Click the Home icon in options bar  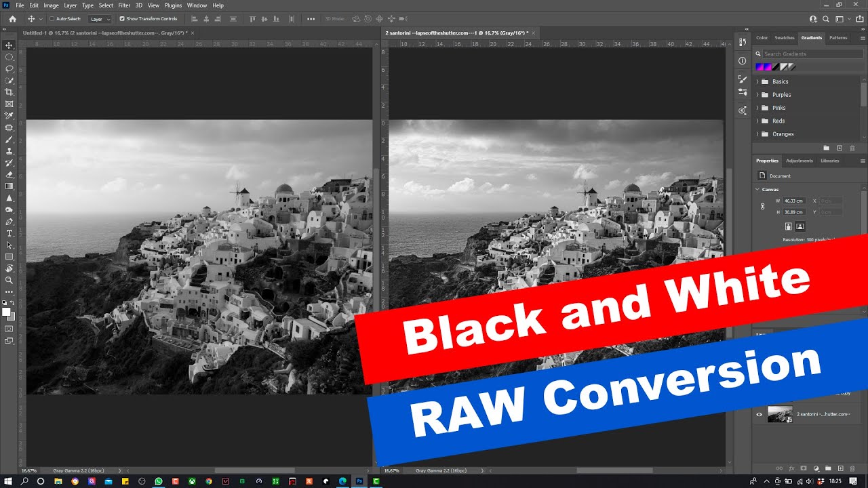coord(12,19)
